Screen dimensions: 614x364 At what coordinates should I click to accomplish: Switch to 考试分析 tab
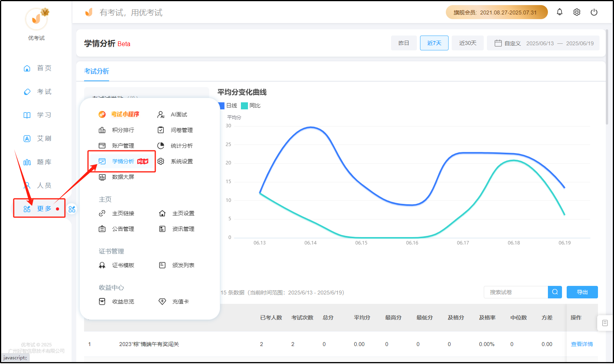click(97, 71)
